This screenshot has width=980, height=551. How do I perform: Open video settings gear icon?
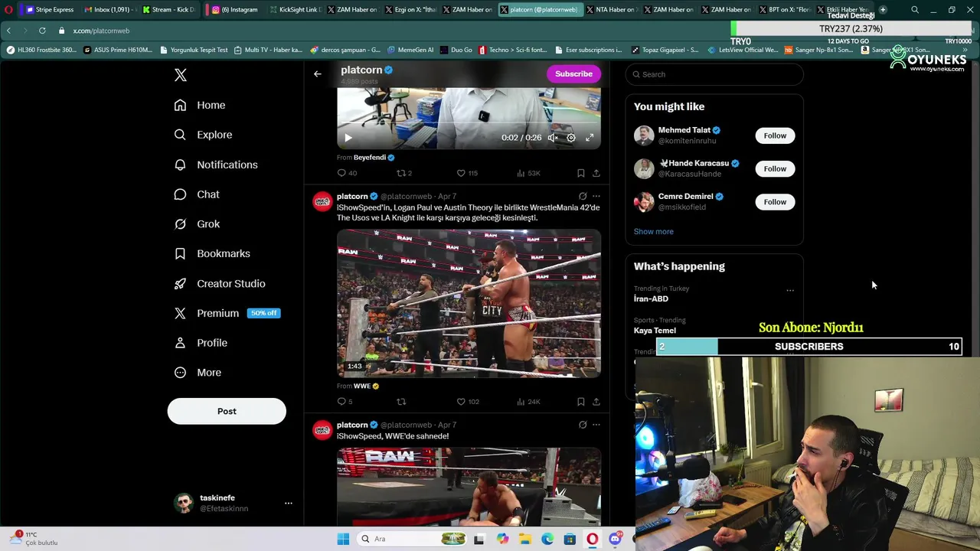pyautogui.click(x=571, y=138)
